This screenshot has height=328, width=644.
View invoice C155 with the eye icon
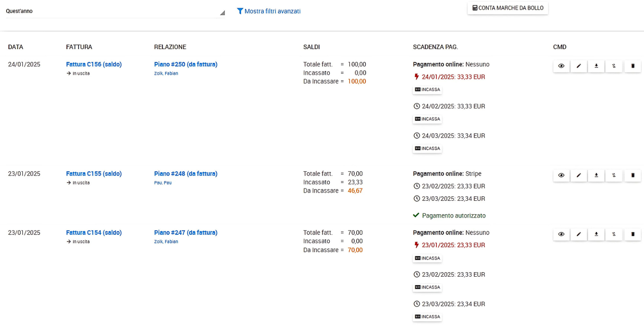tap(561, 175)
